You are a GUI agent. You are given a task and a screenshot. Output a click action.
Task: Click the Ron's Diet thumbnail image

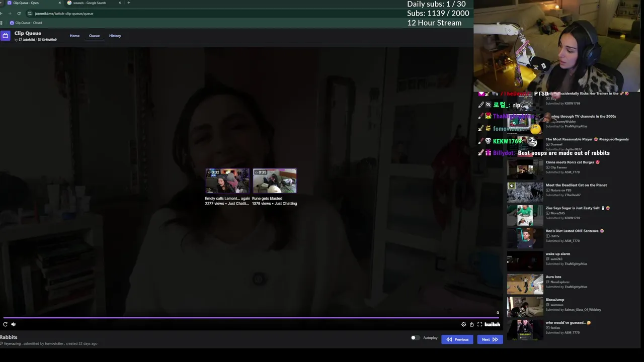[525, 238]
